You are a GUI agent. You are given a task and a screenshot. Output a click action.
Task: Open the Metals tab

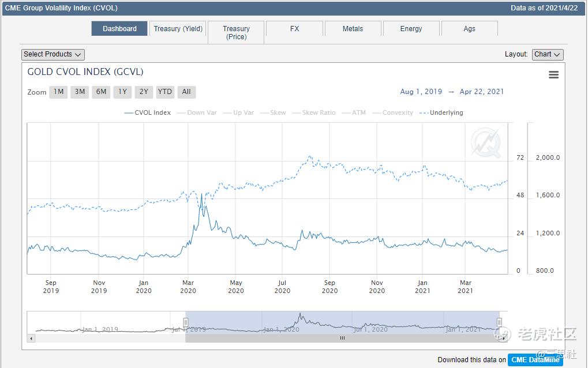(353, 28)
